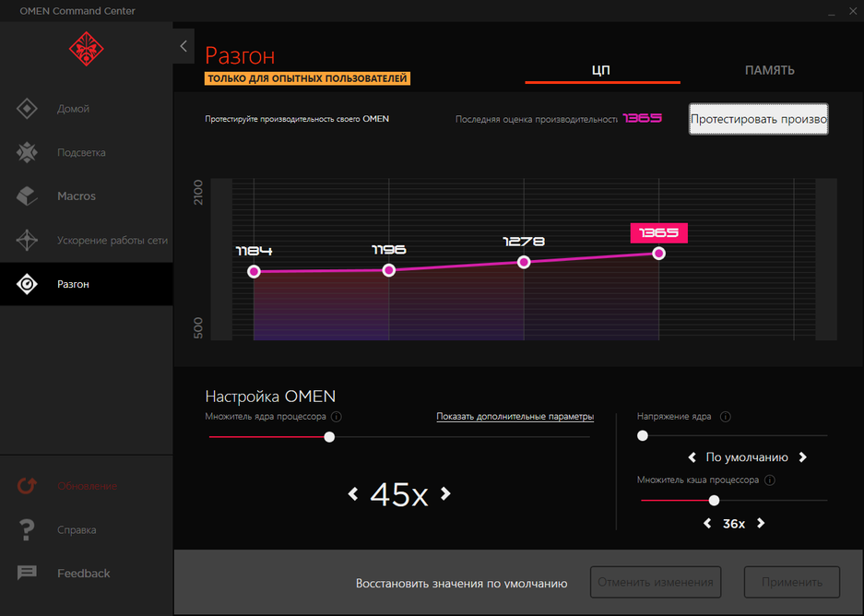864x616 pixels.
Task: Click the Отменить изменения button
Action: tap(656, 582)
